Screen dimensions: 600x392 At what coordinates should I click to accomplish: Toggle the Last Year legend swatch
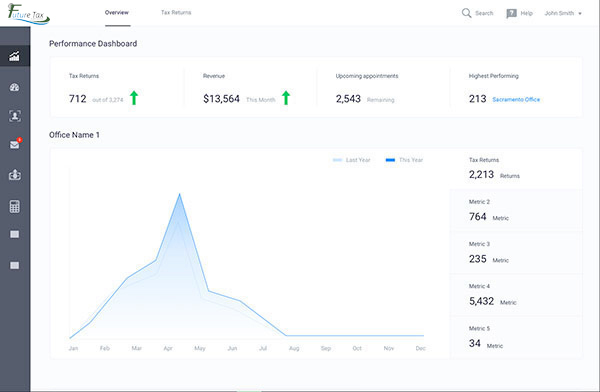pyautogui.click(x=337, y=160)
